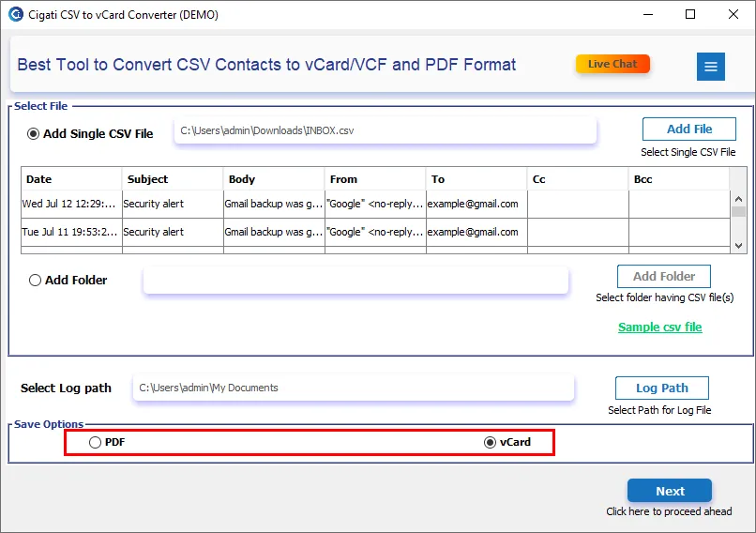
Task: Click the Add File button
Action: (x=689, y=129)
